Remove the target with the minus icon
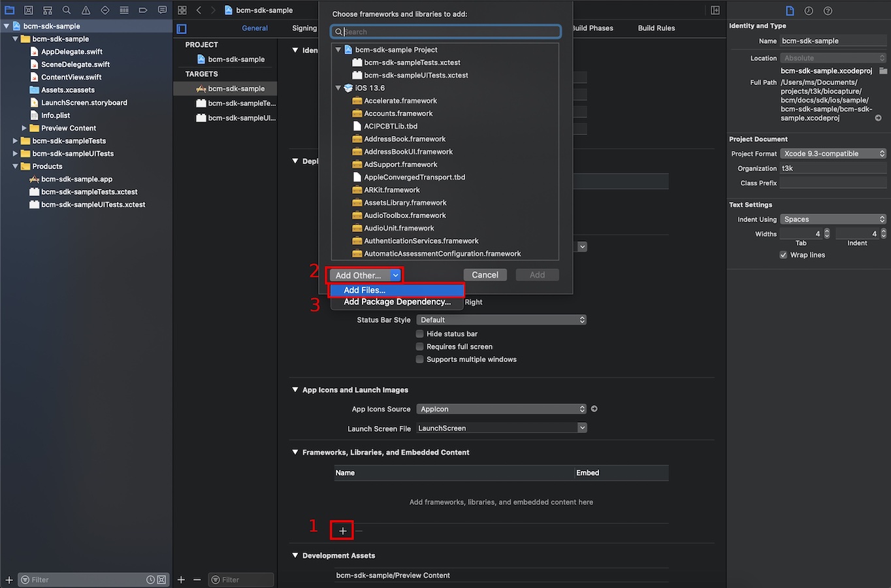This screenshot has width=891, height=588. pyautogui.click(x=197, y=580)
